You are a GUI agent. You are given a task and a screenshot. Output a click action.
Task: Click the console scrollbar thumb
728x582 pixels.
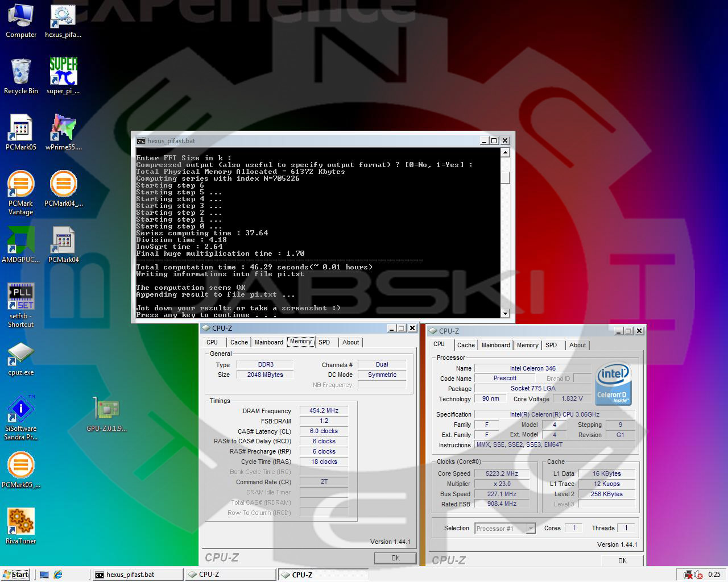[505, 178]
